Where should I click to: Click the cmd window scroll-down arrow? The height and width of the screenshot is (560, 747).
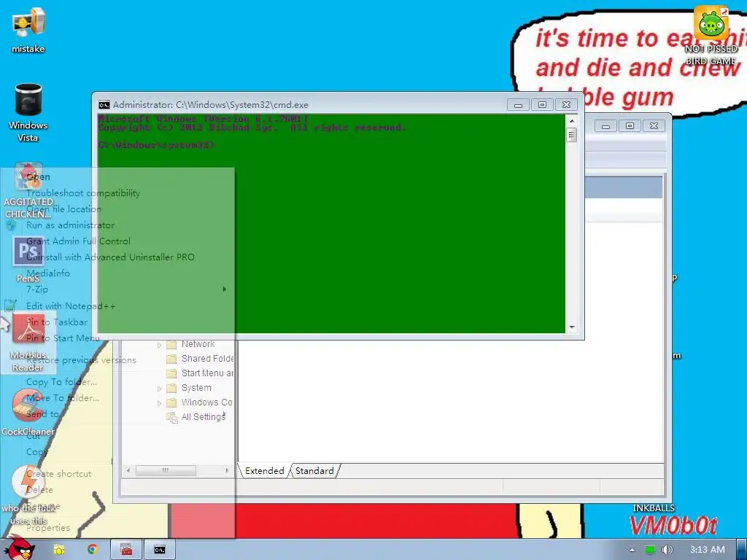pyautogui.click(x=572, y=327)
